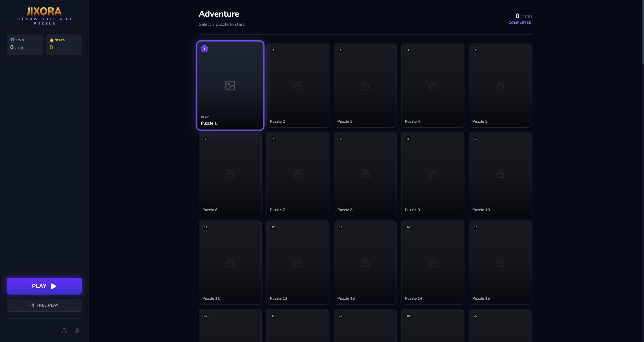Click the 'Puzzle 1' title text

click(x=209, y=123)
